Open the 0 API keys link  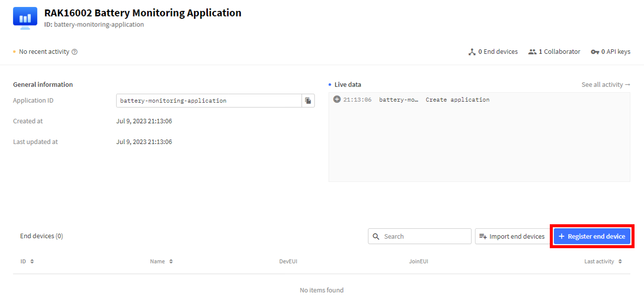tap(611, 52)
